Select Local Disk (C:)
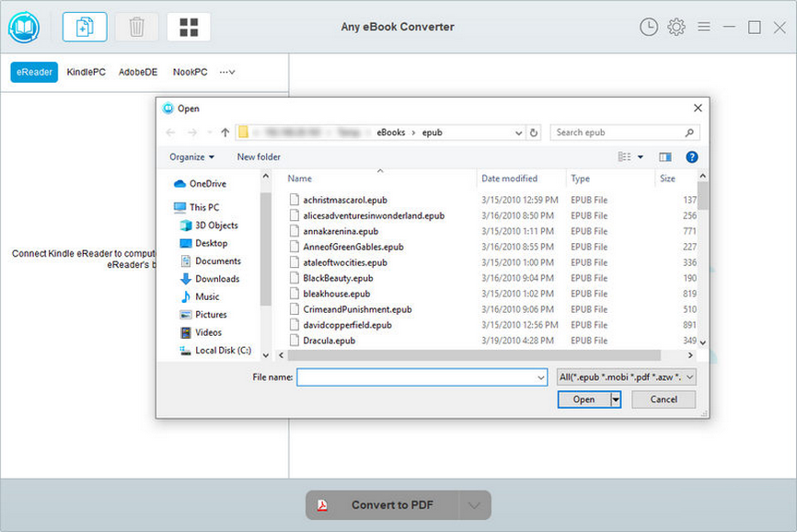Image resolution: width=797 pixels, height=532 pixels. point(215,351)
